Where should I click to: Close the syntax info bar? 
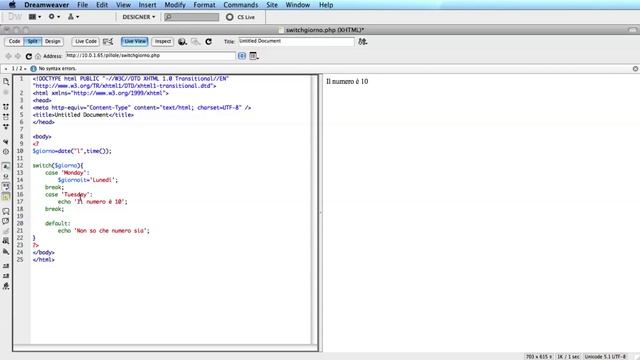pyautogui.click(x=636, y=69)
